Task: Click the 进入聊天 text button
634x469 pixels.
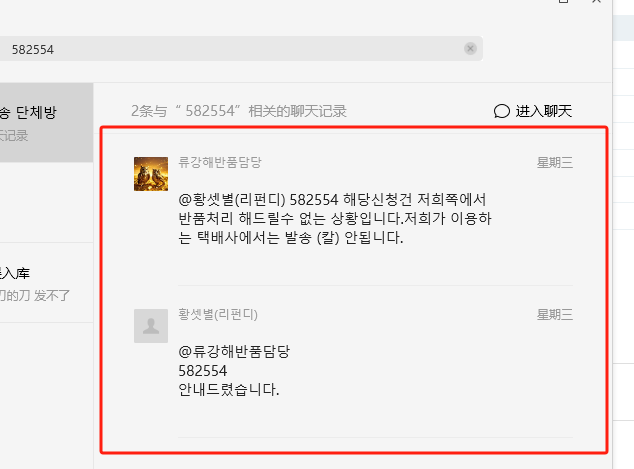Action: pyautogui.click(x=543, y=111)
